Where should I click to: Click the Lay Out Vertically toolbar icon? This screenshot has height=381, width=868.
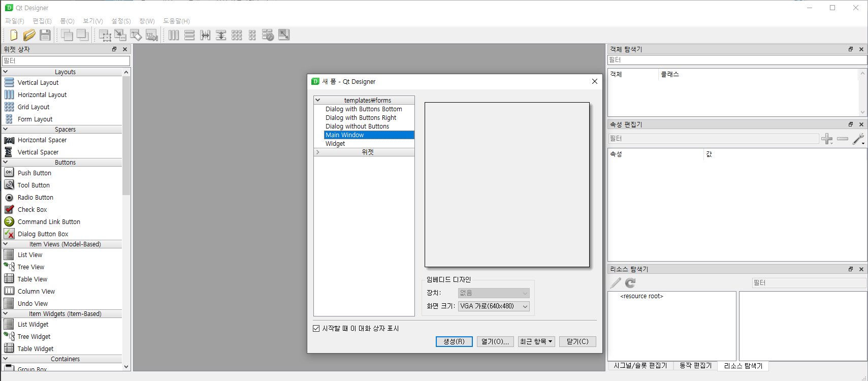189,35
